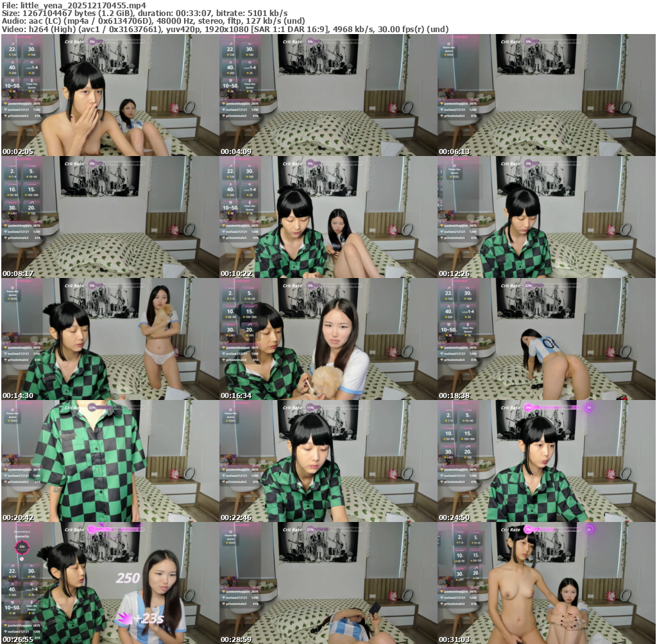Open the frame timestamped 00:10:22
The image size is (657, 644).
point(328,217)
